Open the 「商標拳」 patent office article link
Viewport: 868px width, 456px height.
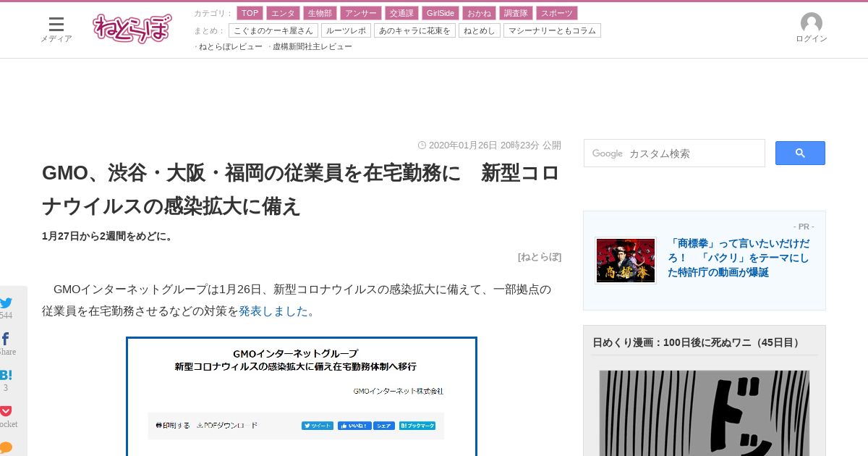tap(739, 258)
